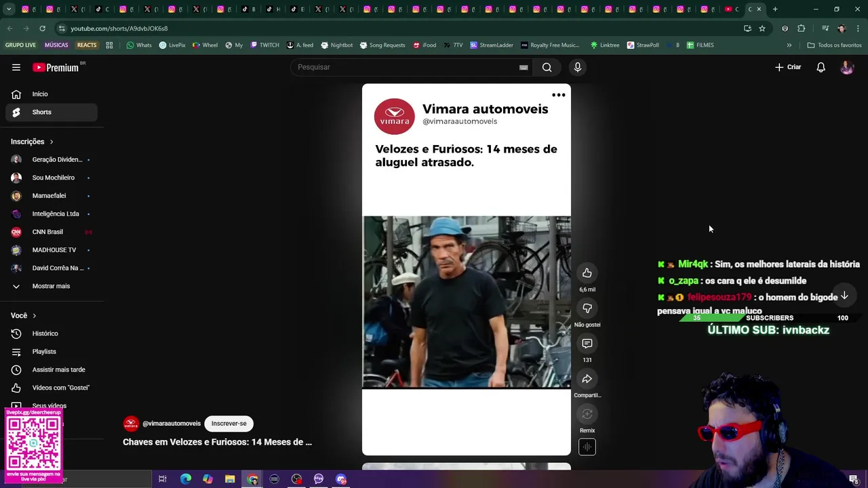Open Todos os favoritos folder

[x=834, y=45]
